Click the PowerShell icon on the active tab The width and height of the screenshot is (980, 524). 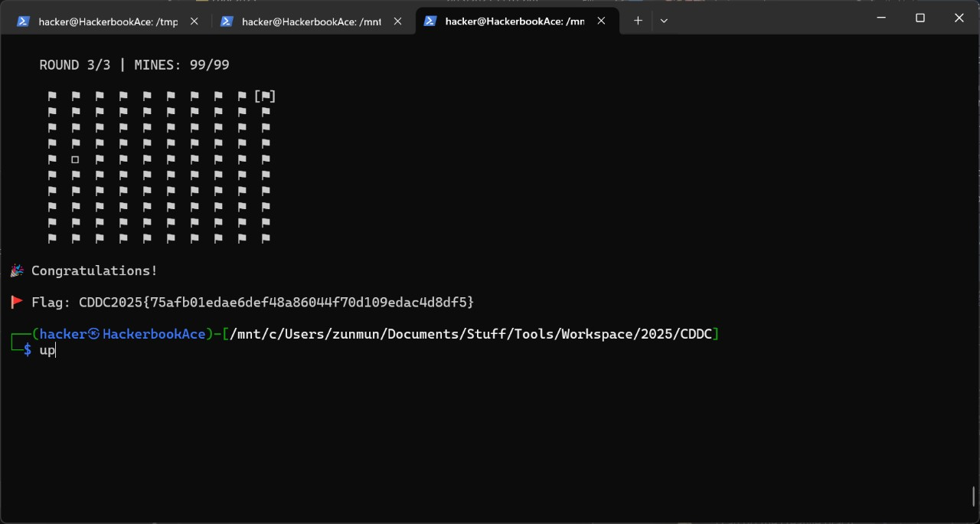tap(430, 21)
